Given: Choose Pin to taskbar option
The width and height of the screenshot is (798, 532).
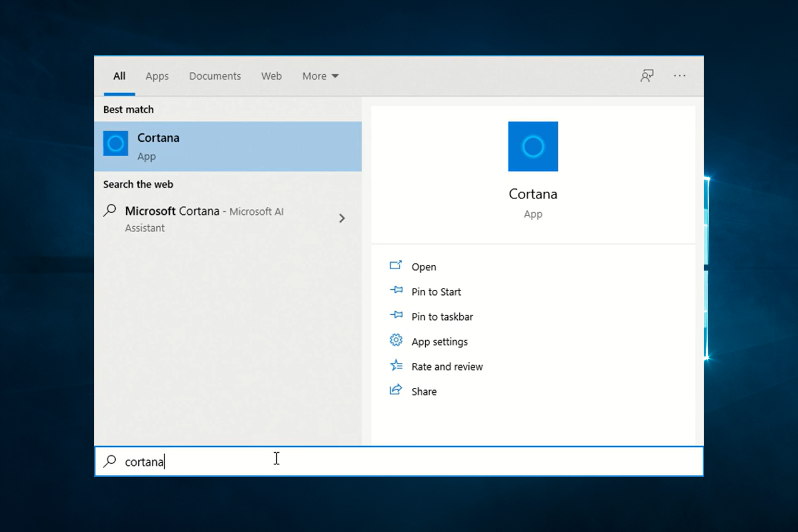Looking at the screenshot, I should point(442,317).
